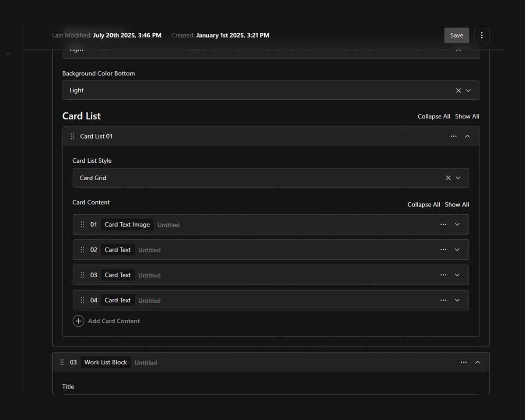Open the document options kebab menu
This screenshot has width=525, height=420.
482,35
